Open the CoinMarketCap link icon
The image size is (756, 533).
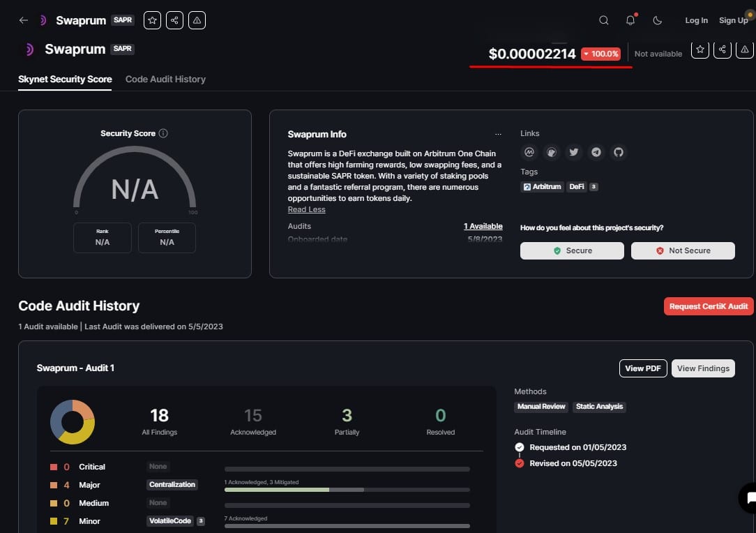point(529,152)
